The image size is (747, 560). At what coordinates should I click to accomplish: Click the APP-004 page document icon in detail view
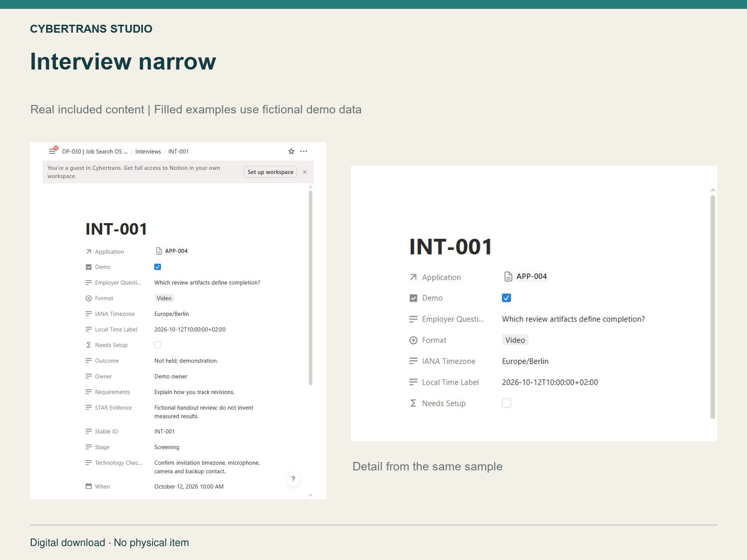[508, 276]
